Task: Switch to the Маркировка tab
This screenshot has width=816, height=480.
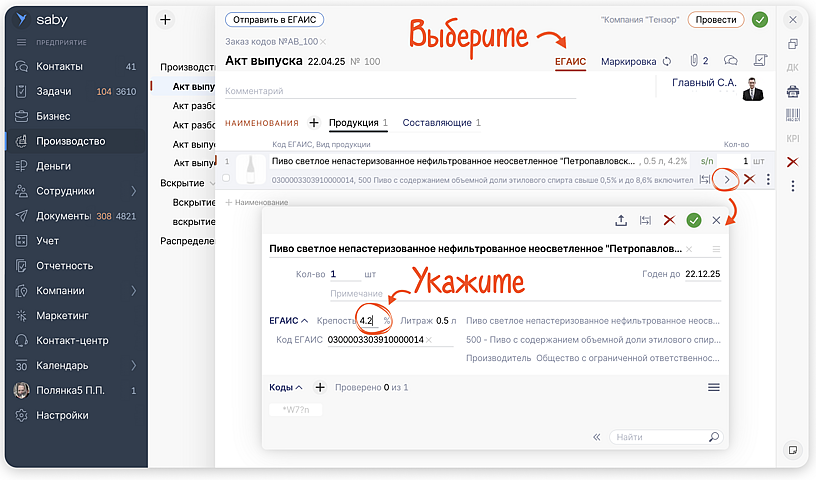Action: pos(628,62)
